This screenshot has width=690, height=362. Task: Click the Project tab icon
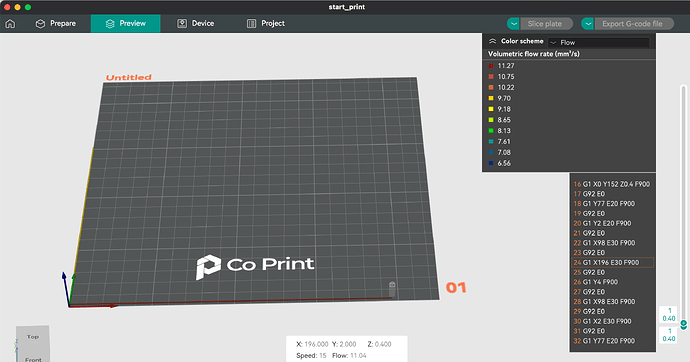[x=251, y=24]
